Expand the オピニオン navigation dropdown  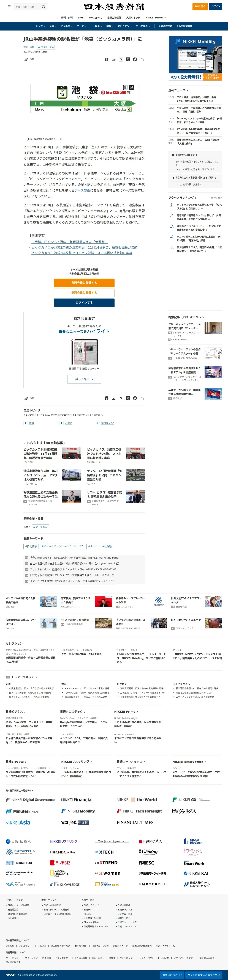(124, 26)
